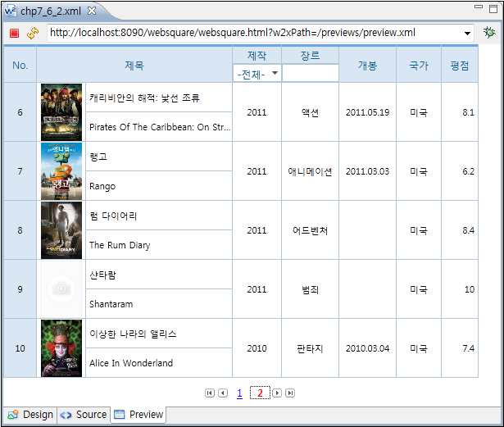The width and height of the screenshot is (504, 427).
Task: Click the 장르 filter input field
Action: pyautogui.click(x=310, y=74)
